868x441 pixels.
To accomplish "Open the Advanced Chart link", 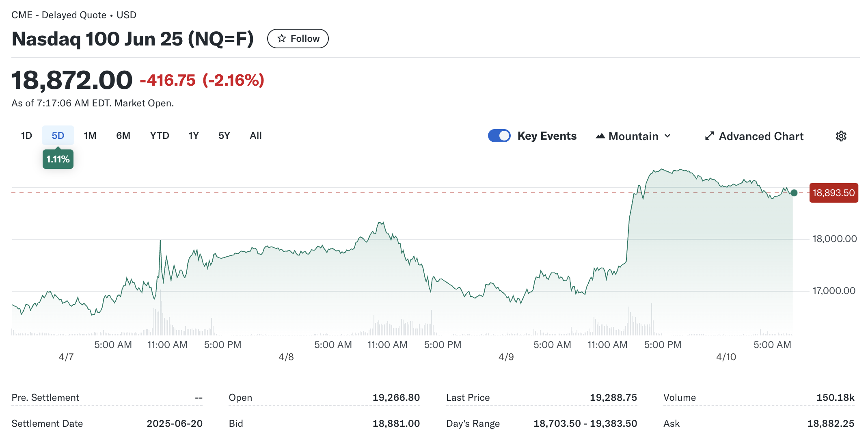I will coord(761,136).
